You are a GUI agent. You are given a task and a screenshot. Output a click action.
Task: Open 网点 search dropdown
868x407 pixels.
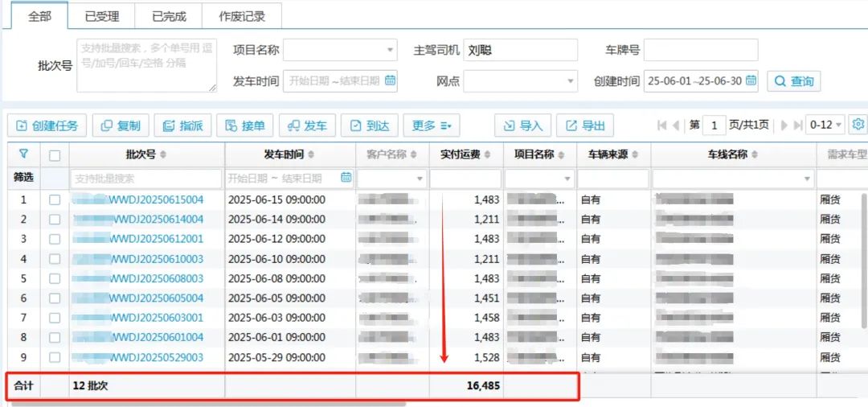(x=520, y=81)
